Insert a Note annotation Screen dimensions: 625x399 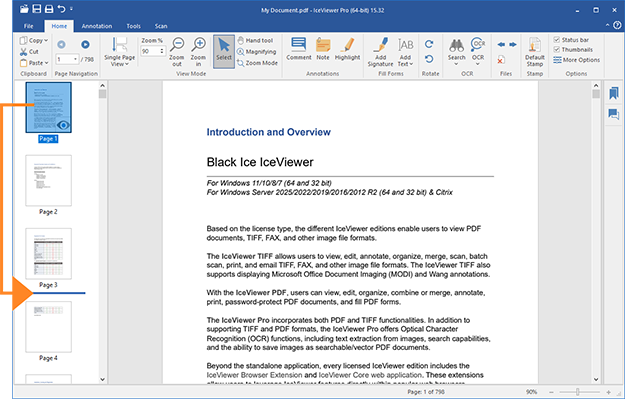click(323, 49)
